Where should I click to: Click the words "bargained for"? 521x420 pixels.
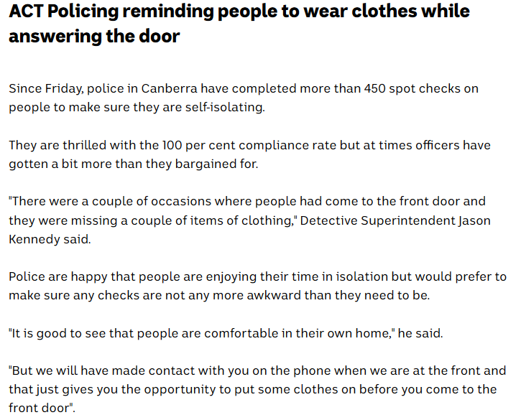coord(215,164)
